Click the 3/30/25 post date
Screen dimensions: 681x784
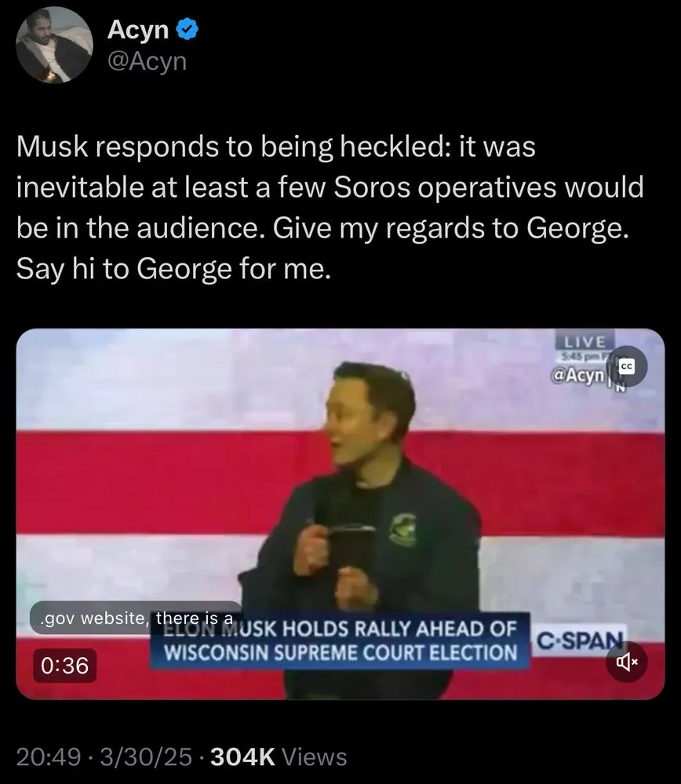click(x=146, y=757)
